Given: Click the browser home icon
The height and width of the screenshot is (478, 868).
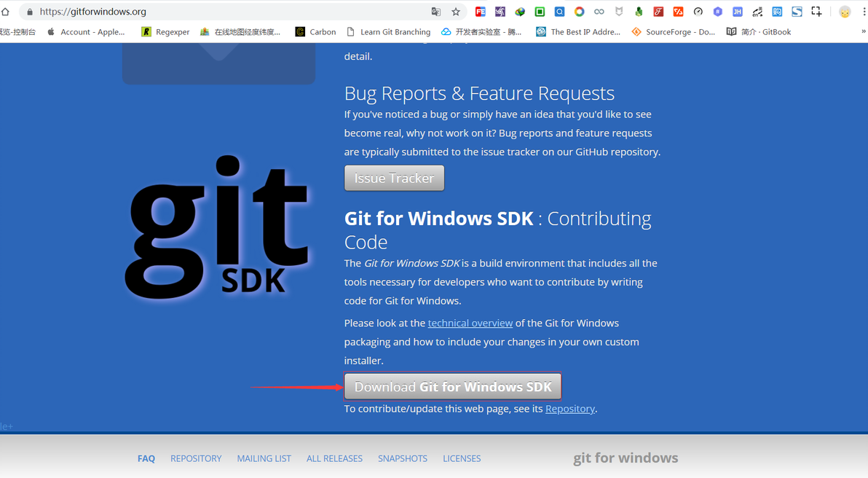Looking at the screenshot, I should pos(5,11).
